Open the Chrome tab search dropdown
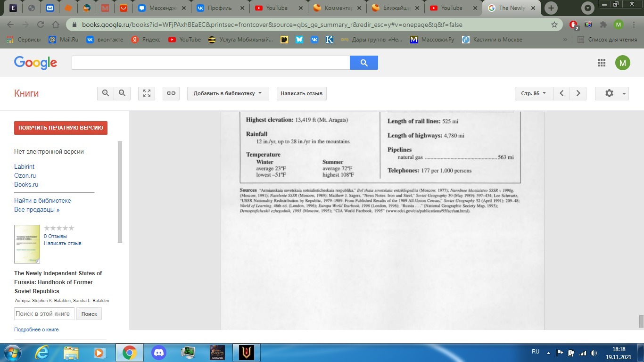 pyautogui.click(x=587, y=8)
